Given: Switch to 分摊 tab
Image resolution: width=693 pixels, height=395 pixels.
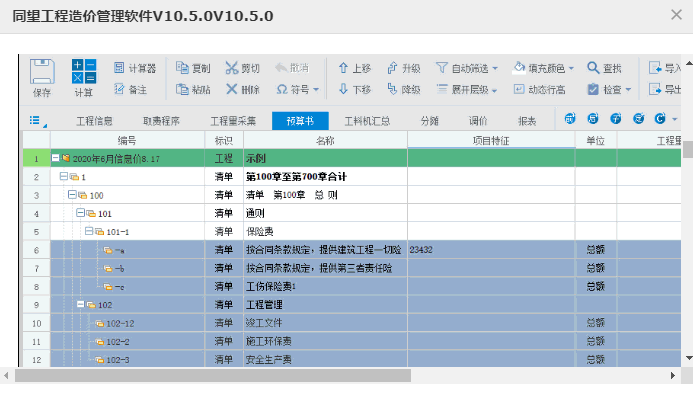Looking at the screenshot, I should pyautogui.click(x=430, y=121).
